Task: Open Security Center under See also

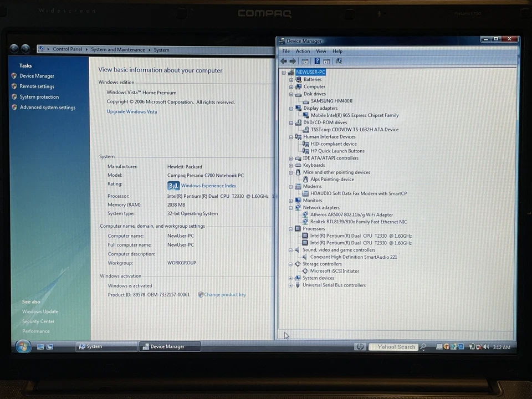Action: (x=38, y=321)
